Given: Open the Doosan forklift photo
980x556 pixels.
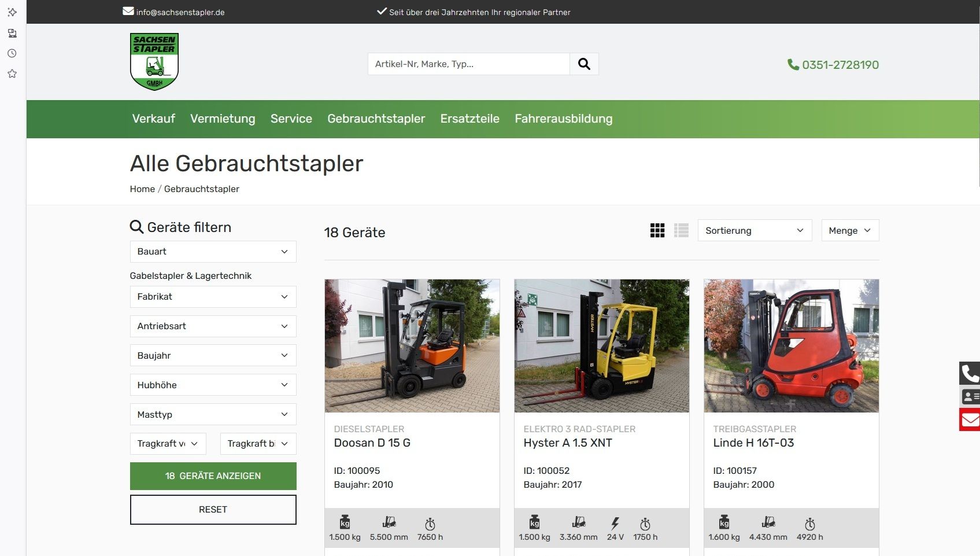Looking at the screenshot, I should (412, 346).
